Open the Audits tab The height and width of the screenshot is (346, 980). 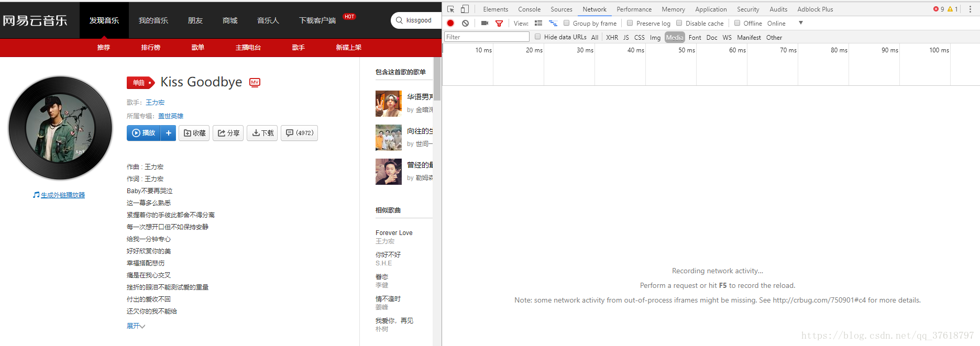778,9
